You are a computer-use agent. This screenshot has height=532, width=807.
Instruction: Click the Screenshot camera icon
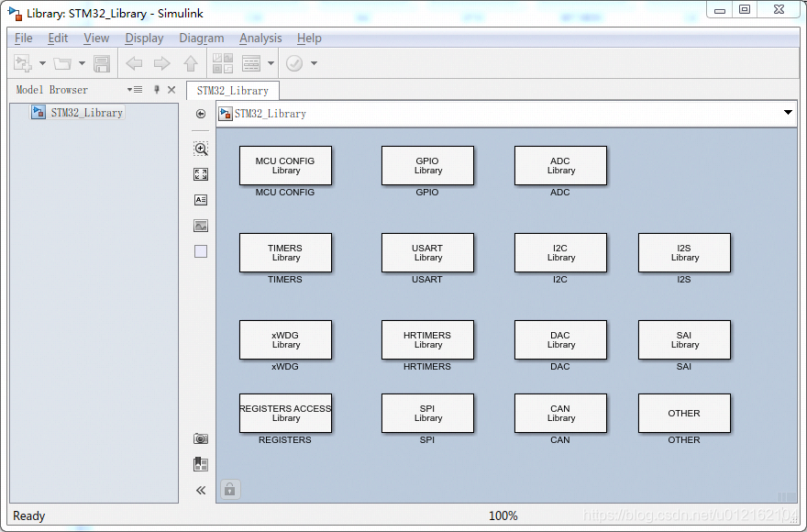pos(201,438)
